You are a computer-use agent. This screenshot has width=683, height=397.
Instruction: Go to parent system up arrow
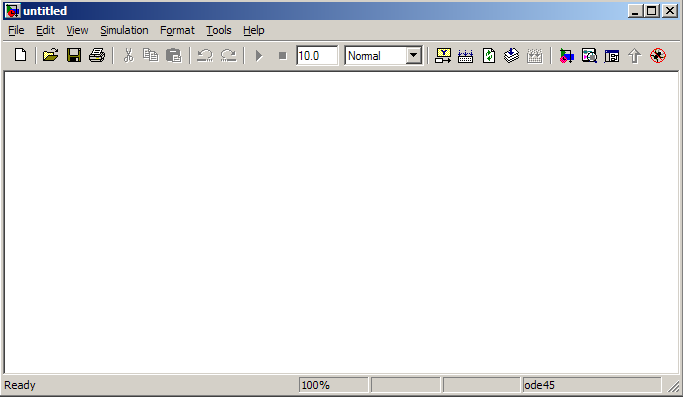tap(635, 56)
